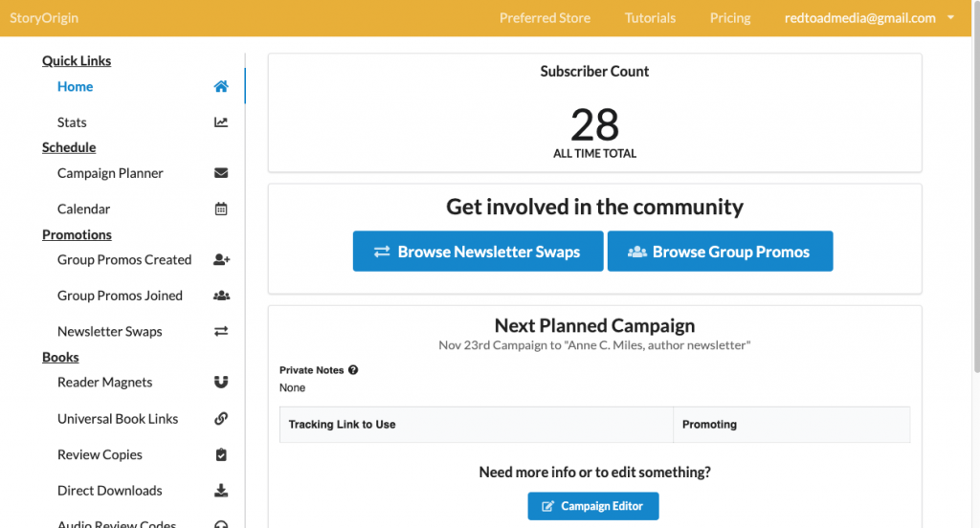
Task: Go to Preferred Store in navbar
Action: [545, 18]
